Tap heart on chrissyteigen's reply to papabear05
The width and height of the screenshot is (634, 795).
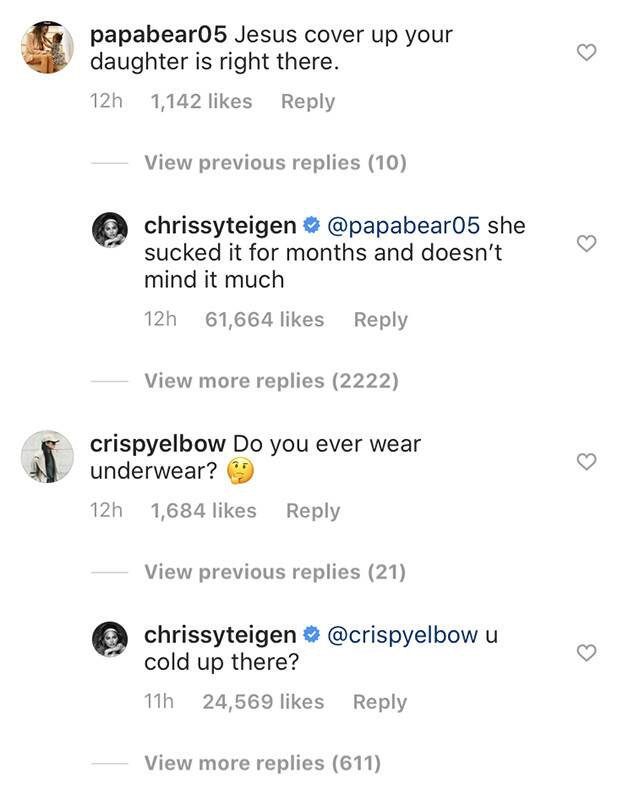point(586,243)
